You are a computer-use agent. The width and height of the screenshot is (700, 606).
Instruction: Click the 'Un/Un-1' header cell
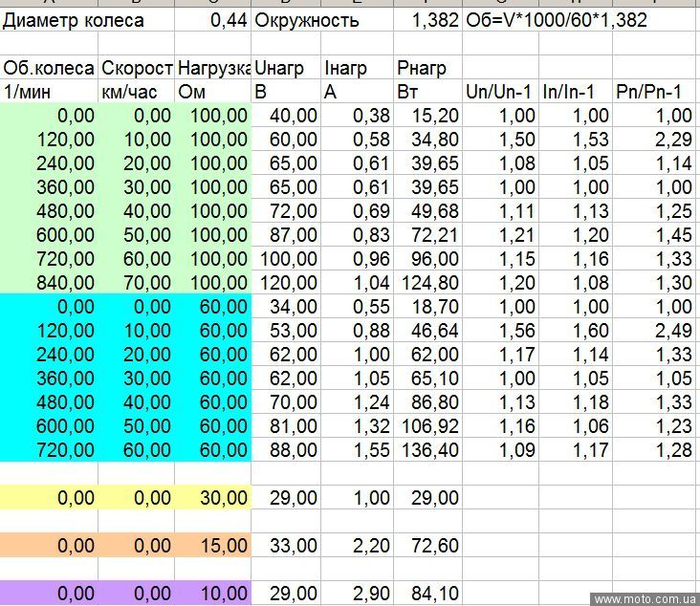point(497,92)
